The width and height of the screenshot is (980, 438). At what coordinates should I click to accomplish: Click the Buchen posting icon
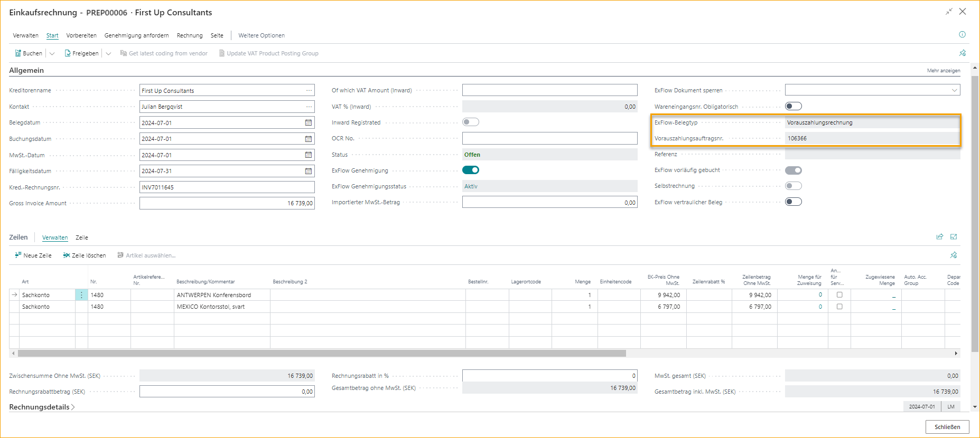pos(18,53)
